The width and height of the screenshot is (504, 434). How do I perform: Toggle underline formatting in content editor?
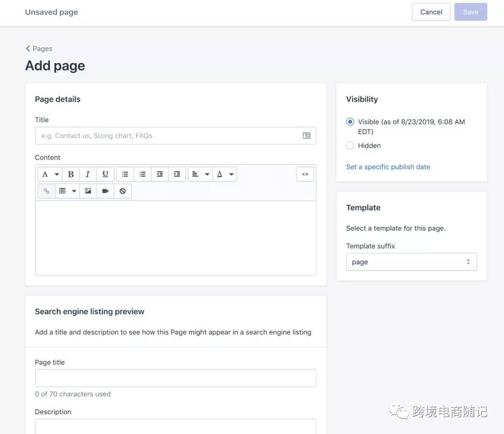(x=105, y=174)
